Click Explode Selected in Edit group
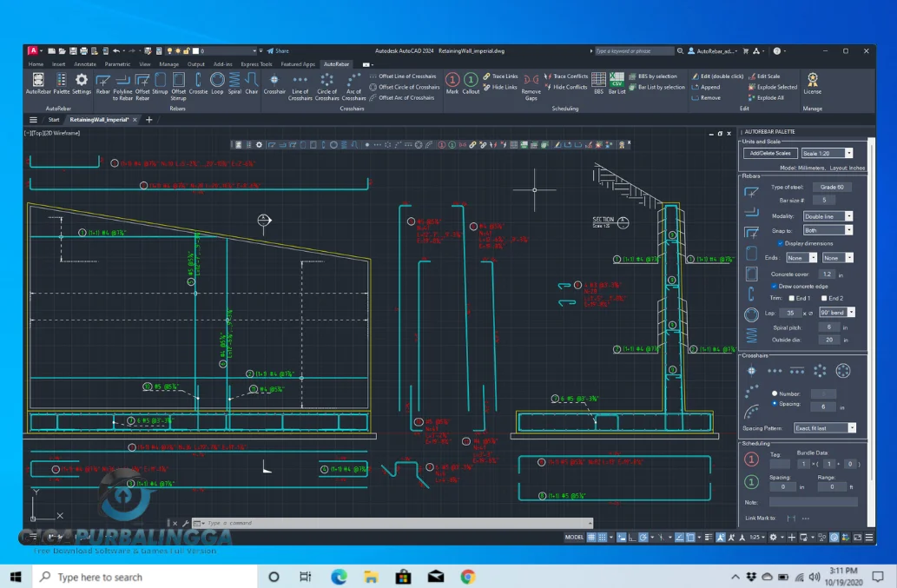The image size is (897, 588). click(x=772, y=87)
